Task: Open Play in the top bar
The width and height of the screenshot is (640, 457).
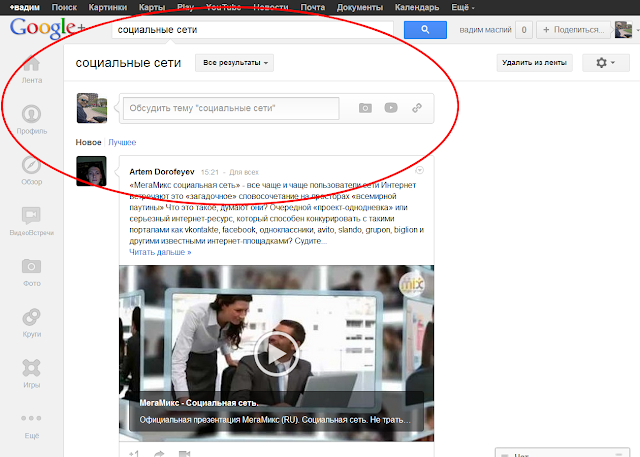Action: click(x=186, y=7)
